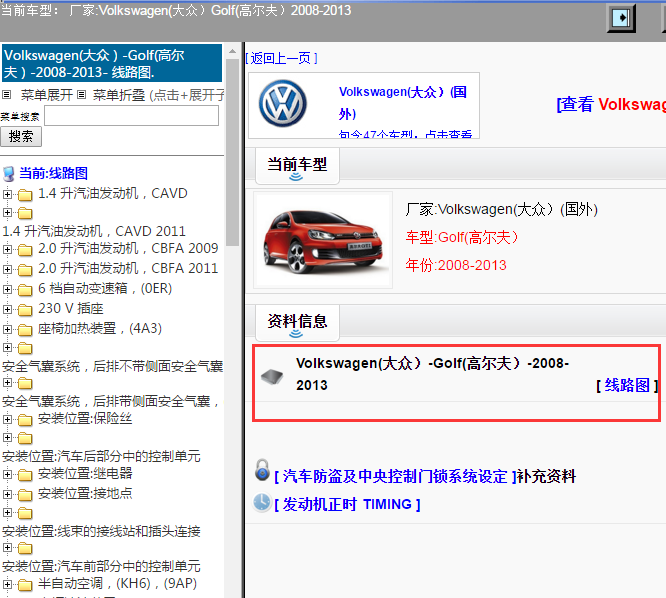Viewport: 666px width, 598px height.
Task: Select 安装位置:汽车后部分中的控制单元 tree row
Action: 101,457
